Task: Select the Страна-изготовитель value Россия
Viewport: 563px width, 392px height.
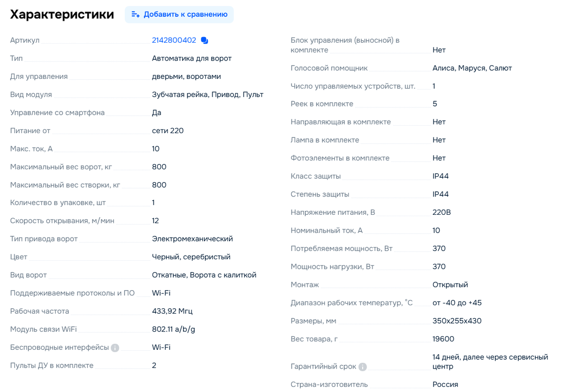Action: (446, 384)
